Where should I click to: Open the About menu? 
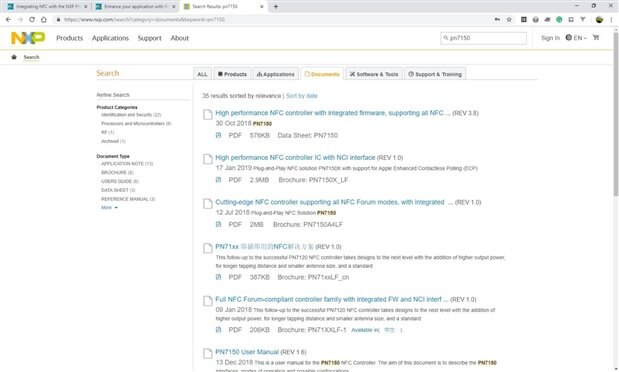[x=180, y=38]
